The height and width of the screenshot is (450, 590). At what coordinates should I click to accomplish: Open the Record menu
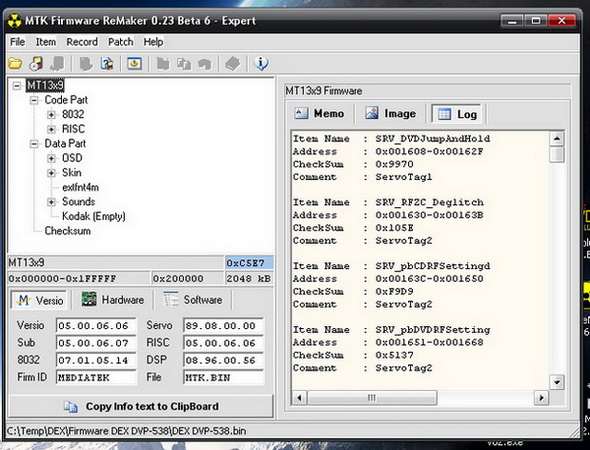point(82,42)
